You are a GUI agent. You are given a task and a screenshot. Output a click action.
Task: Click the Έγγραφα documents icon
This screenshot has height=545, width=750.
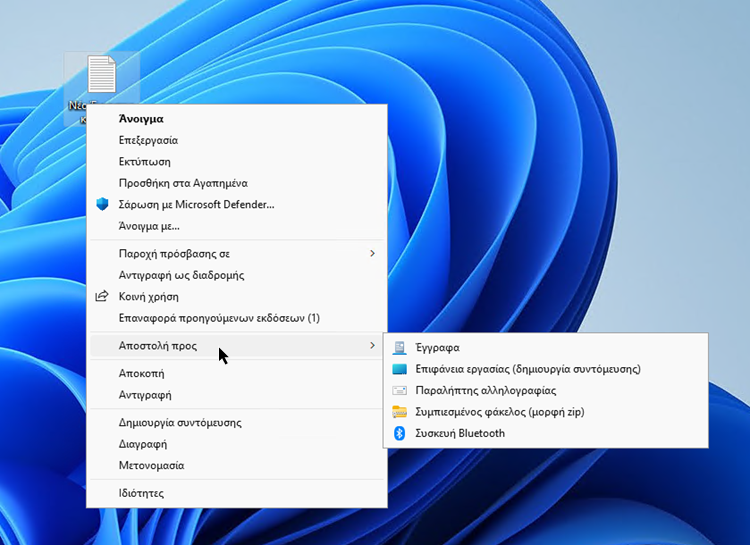tap(399, 347)
